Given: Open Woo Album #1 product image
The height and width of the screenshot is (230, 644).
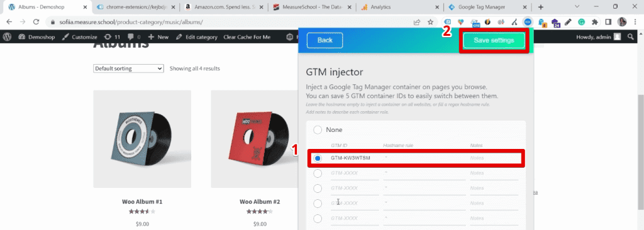Looking at the screenshot, I should point(142,139).
